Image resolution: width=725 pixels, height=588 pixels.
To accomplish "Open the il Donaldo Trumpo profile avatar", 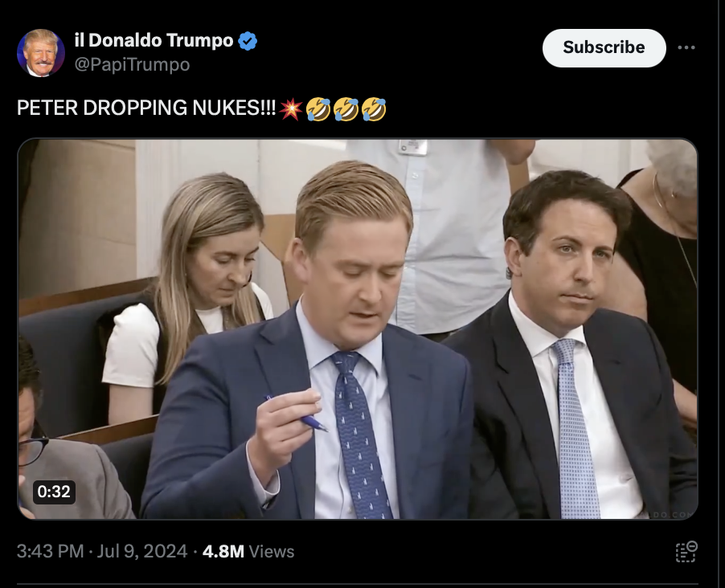I will pos(41,53).
